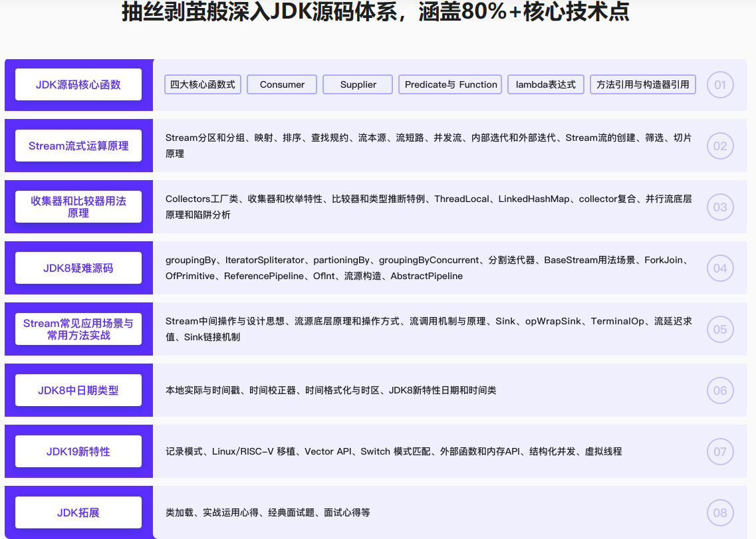756x539 pixels.
Task: Open the Stream流式运算原理 section
Action: point(78,146)
